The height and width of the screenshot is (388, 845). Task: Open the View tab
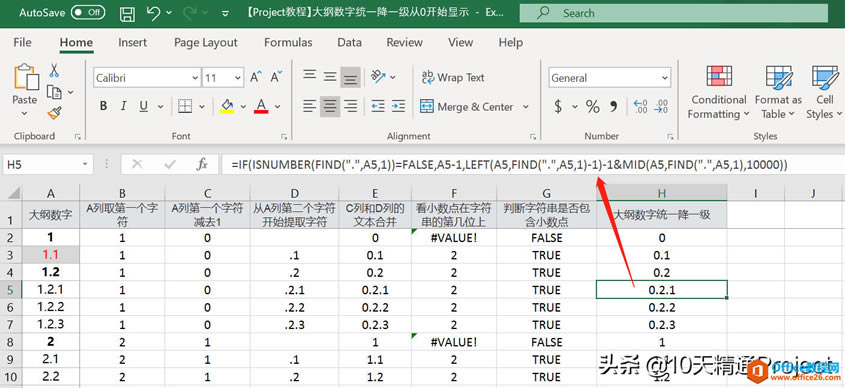pyautogui.click(x=460, y=43)
